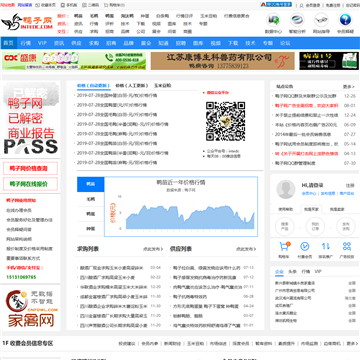Switch to 价格（人工更新）tab
Image resolution: width=360 pixels, height=360 pixels.
coord(132,86)
